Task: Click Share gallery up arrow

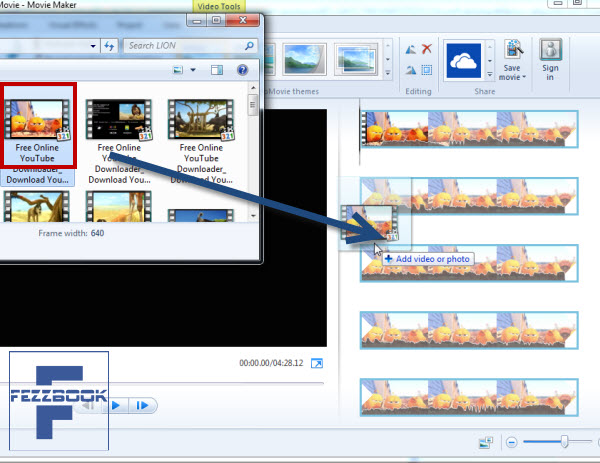Action: click(490, 47)
